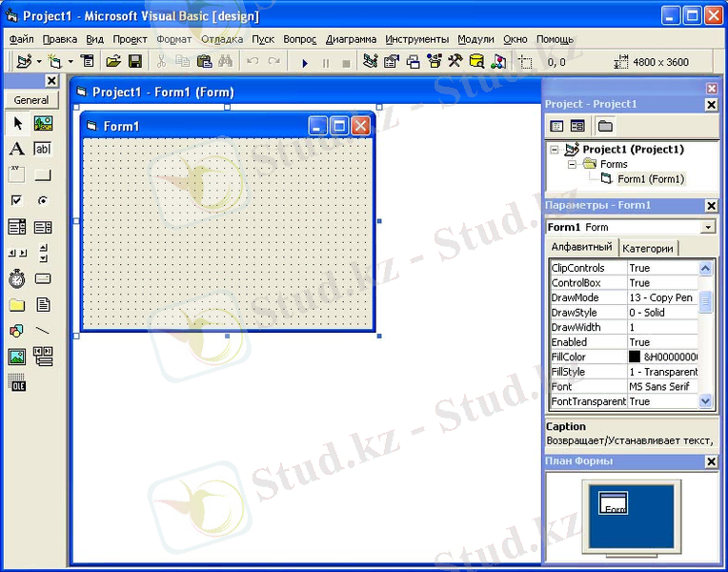Switch to the Алфавитный tab

[582, 247]
